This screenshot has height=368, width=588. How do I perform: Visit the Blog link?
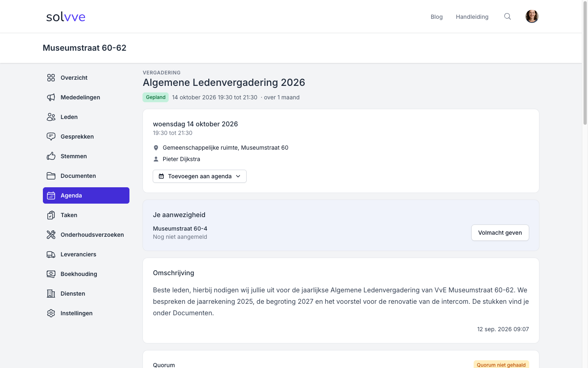tap(437, 17)
